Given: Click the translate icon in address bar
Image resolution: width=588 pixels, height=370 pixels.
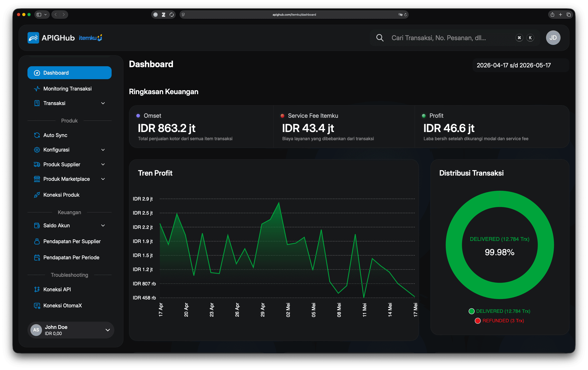Looking at the screenshot, I should click(x=400, y=15).
